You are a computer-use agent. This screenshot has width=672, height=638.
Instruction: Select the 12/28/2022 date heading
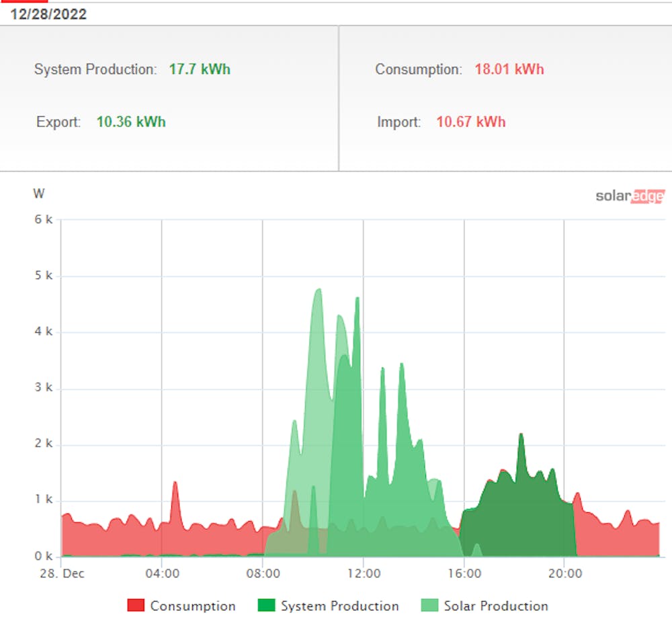[x=48, y=14]
